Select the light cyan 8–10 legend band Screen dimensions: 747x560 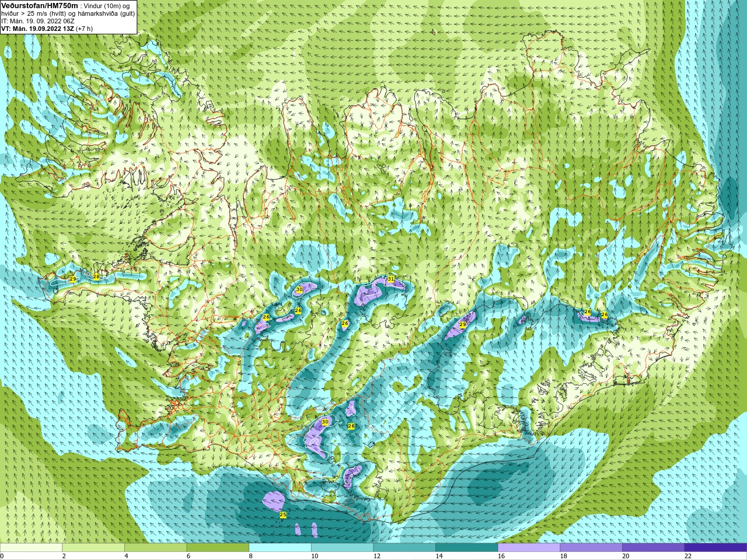tap(280, 548)
